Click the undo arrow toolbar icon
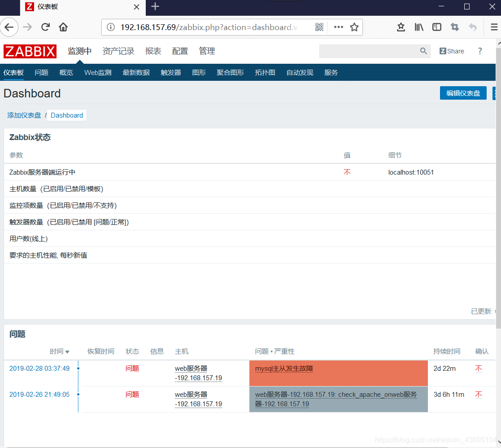The height and width of the screenshot is (448, 501). (473, 27)
